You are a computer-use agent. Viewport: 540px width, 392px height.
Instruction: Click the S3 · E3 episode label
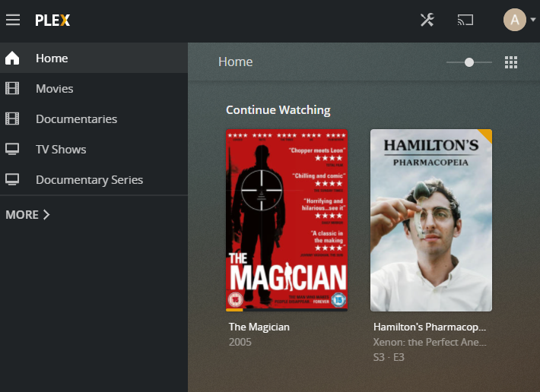coord(389,357)
